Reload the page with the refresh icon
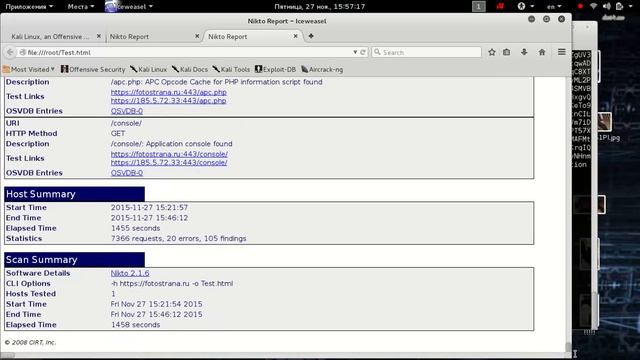Screen dimensions: 640x360 tap(362, 52)
